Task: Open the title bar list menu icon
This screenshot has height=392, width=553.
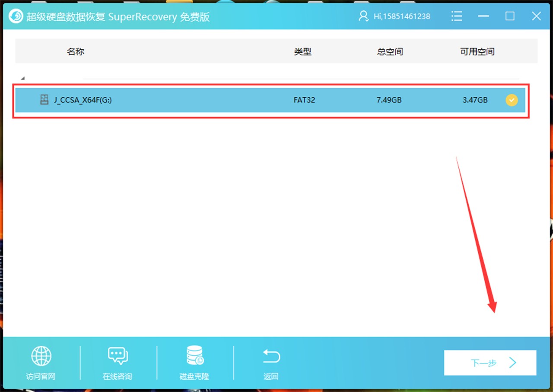Action: click(457, 16)
